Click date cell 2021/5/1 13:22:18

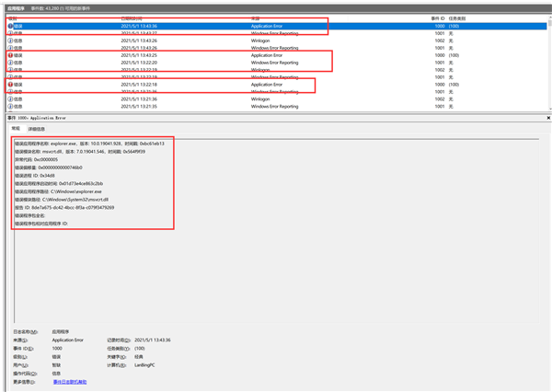pyautogui.click(x=139, y=85)
